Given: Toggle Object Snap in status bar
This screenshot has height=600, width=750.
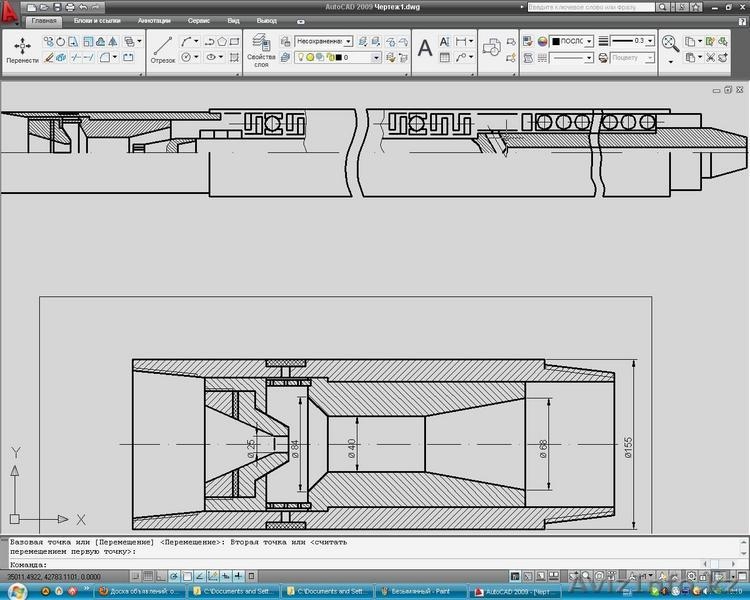Looking at the screenshot, I should point(187,576).
